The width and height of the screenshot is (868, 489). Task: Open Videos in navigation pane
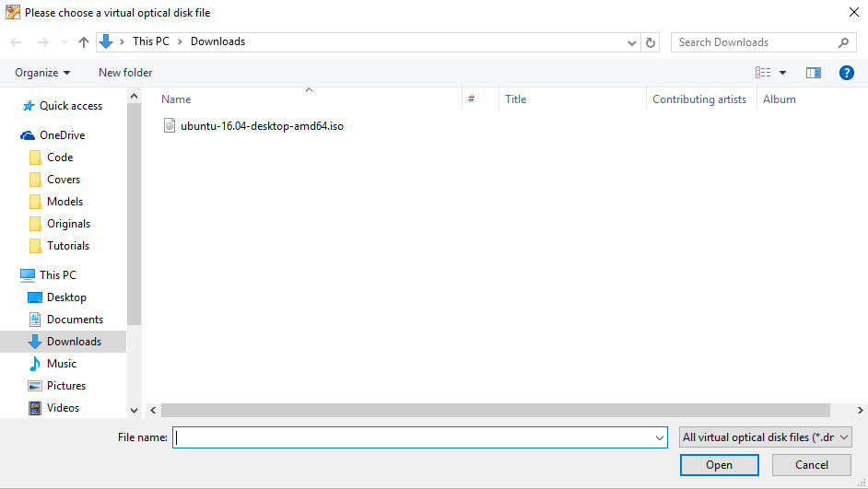point(63,408)
